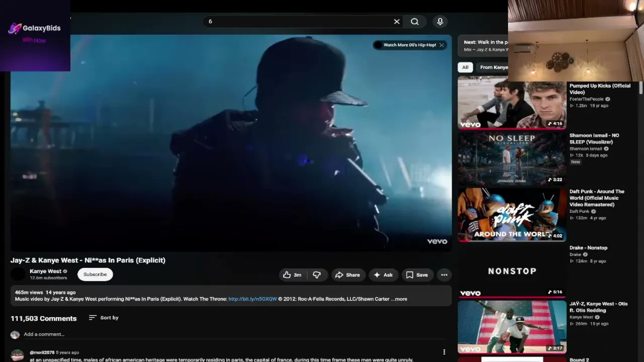Open the Drake channel name above 124m views

pyautogui.click(x=575, y=255)
